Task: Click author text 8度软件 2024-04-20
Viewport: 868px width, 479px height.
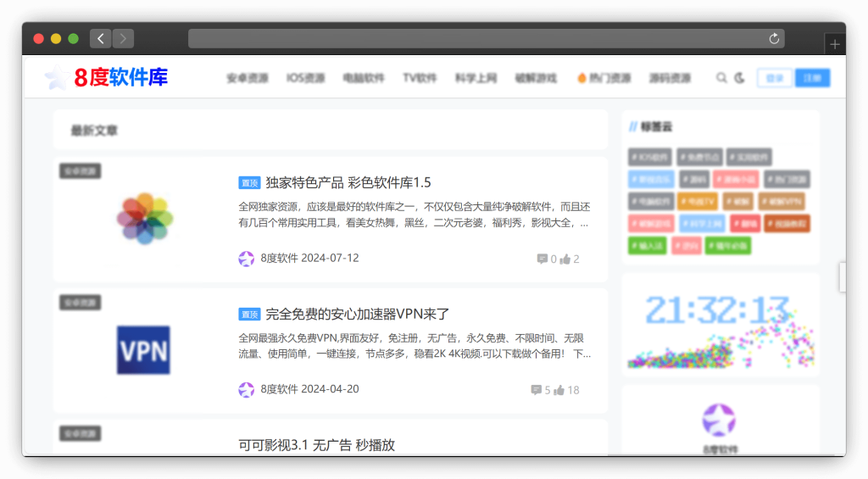Action: (x=309, y=389)
